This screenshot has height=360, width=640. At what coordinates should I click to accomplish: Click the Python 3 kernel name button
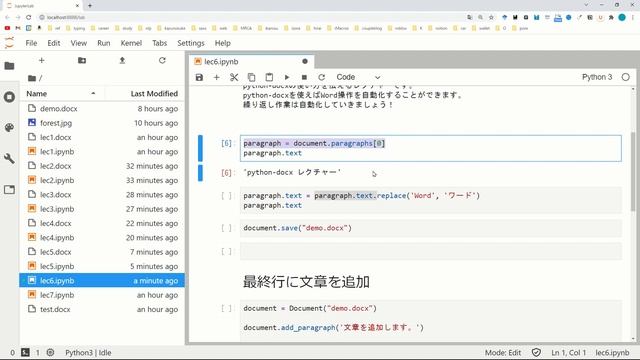click(x=597, y=77)
